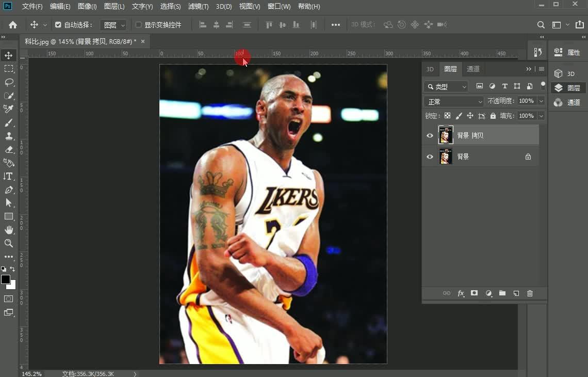Switch to the 通道 tab
588x377 pixels.
(473, 69)
